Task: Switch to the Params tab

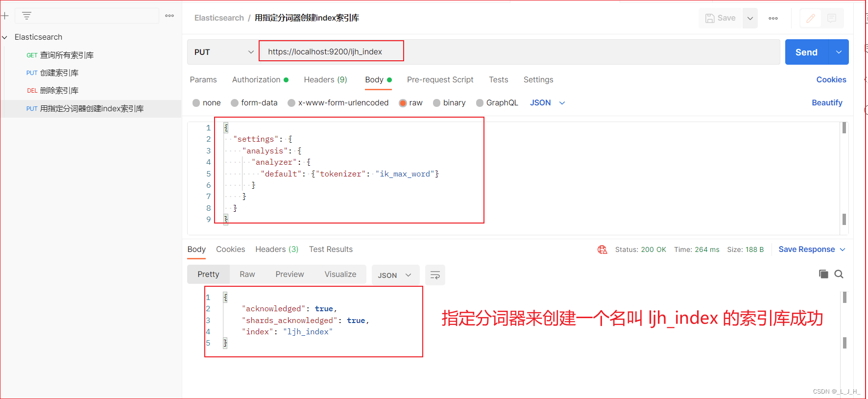Action: point(203,79)
